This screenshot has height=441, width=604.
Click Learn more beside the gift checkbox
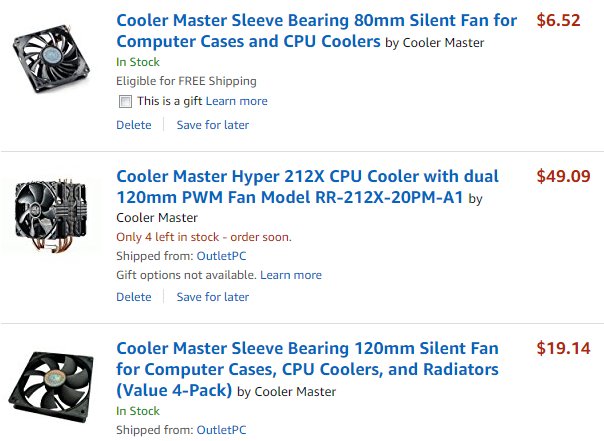click(x=237, y=101)
